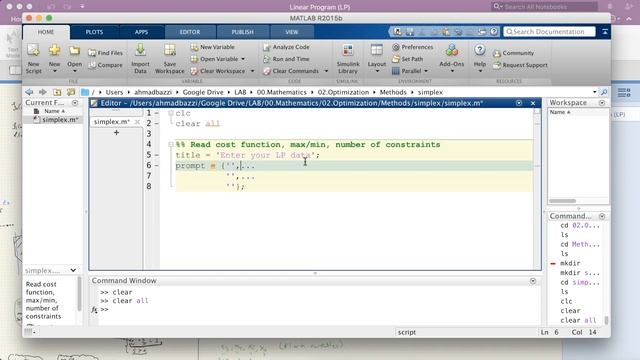
Task: Switch to the EDITOR tab
Action: [x=190, y=32]
